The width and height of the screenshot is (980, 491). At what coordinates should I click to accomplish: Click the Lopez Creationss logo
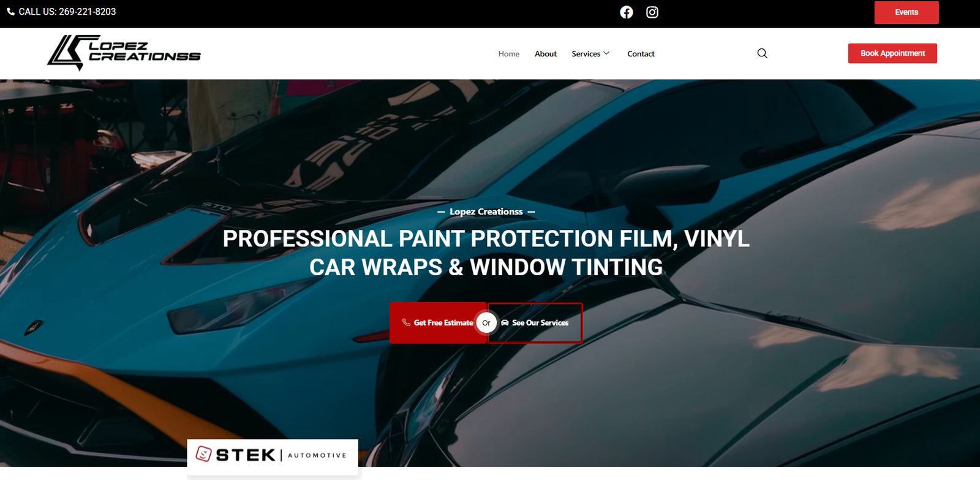click(x=124, y=53)
